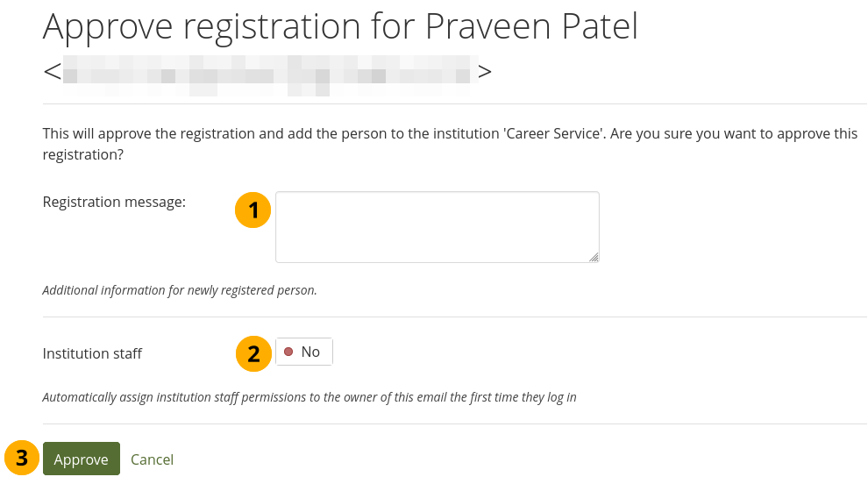The height and width of the screenshot is (484, 868).
Task: Click the orange number 1 callout badge
Action: [x=253, y=210]
